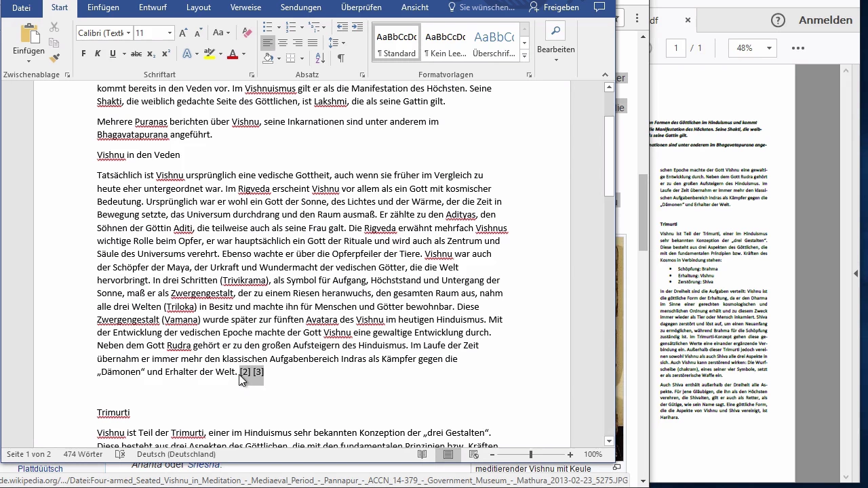
Task: Apply the Standard style
Action: pyautogui.click(x=397, y=42)
